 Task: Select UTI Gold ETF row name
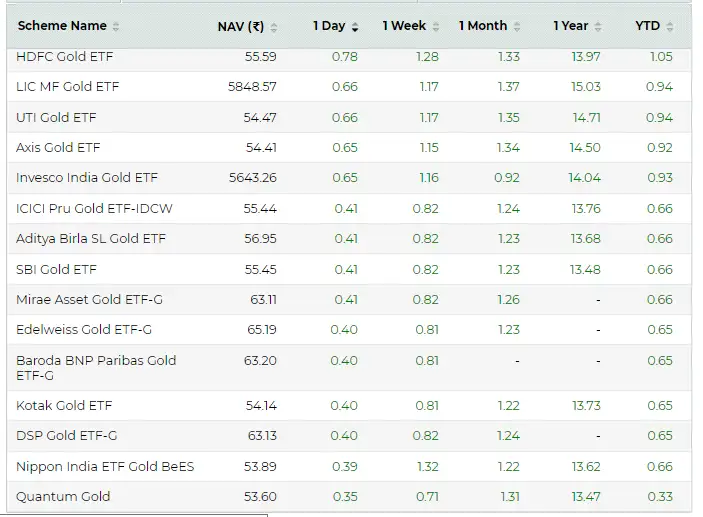pyautogui.click(x=56, y=118)
